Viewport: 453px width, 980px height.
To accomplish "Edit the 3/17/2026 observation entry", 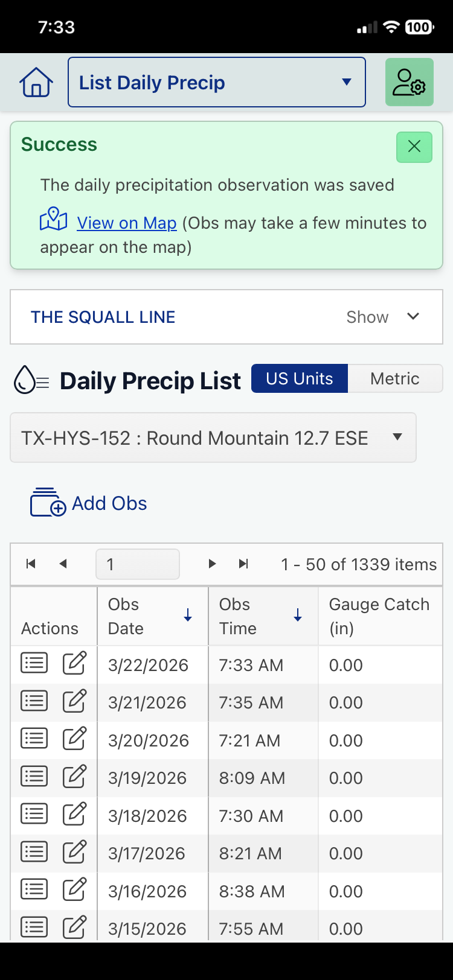I will pos(74,852).
